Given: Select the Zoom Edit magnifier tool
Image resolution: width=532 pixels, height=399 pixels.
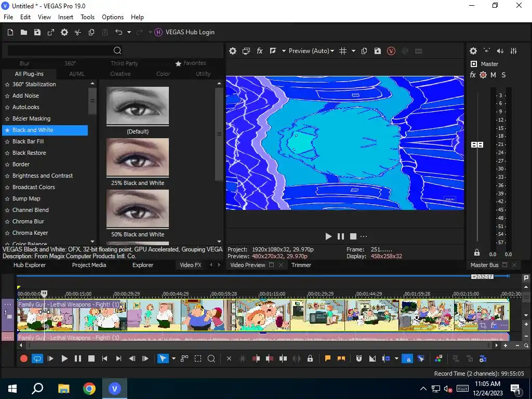Looking at the screenshot, I should tap(211, 358).
